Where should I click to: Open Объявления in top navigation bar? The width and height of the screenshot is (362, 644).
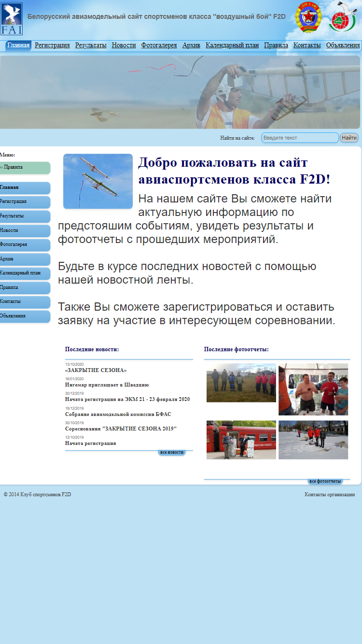tap(343, 45)
